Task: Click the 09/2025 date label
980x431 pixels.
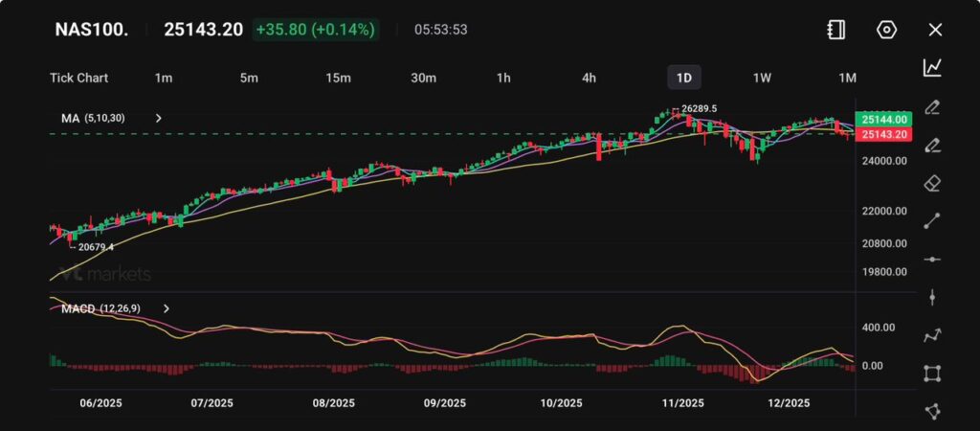Action: [444, 403]
